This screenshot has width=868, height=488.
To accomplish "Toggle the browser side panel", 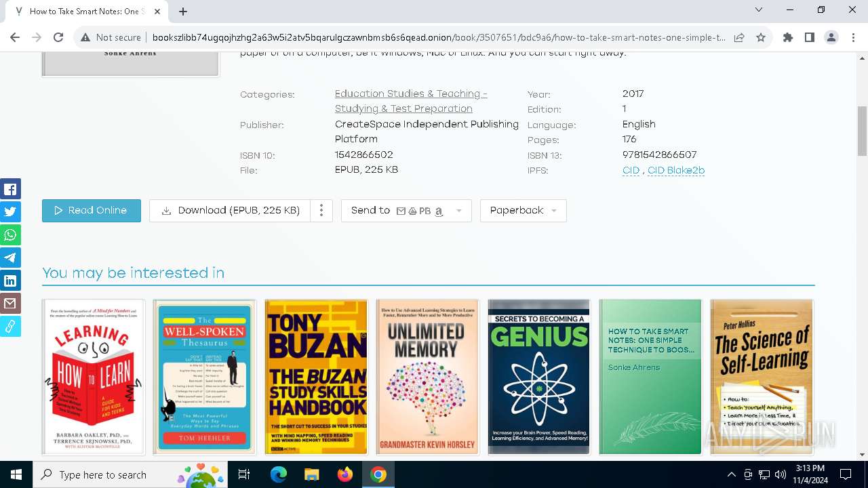I will 810,37.
